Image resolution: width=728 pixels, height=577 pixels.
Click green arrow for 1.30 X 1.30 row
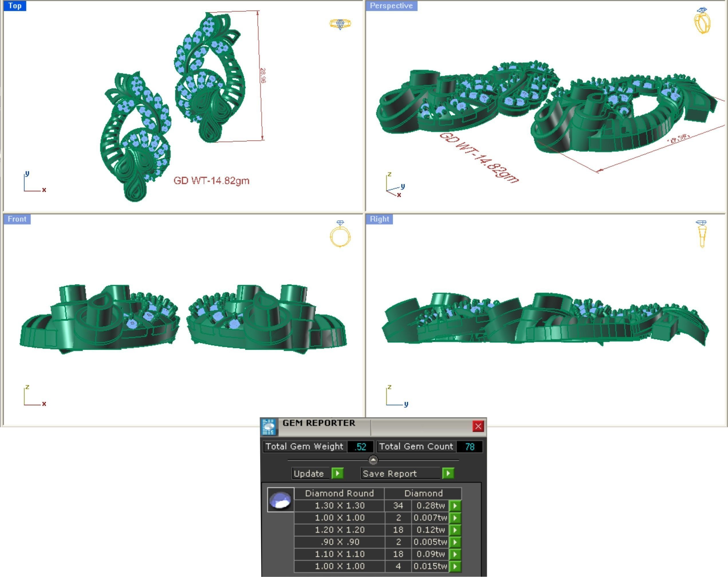[455, 506]
